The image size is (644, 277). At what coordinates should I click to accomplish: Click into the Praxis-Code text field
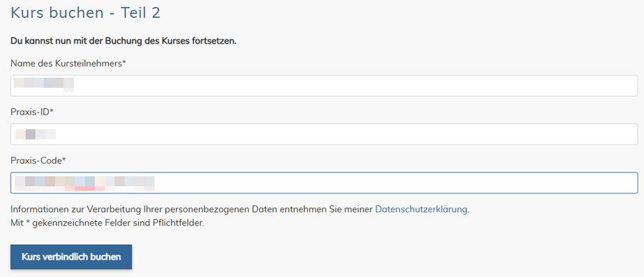(x=324, y=183)
